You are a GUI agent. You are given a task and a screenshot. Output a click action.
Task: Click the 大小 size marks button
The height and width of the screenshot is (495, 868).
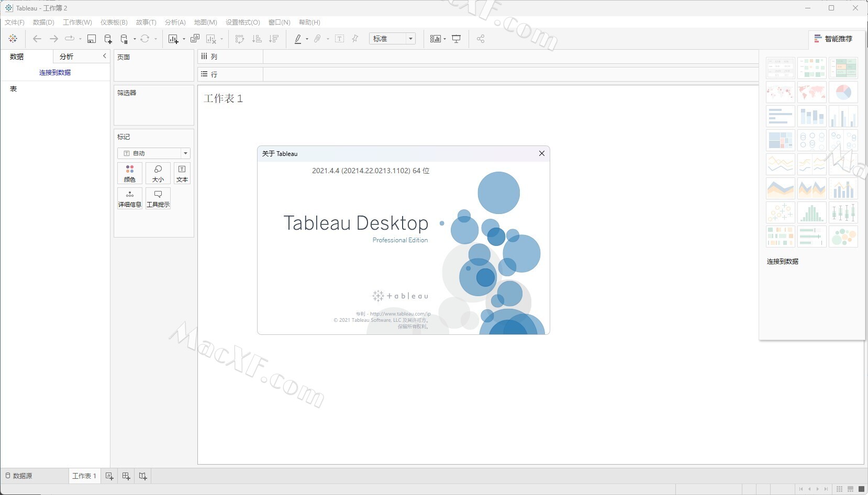[158, 173]
